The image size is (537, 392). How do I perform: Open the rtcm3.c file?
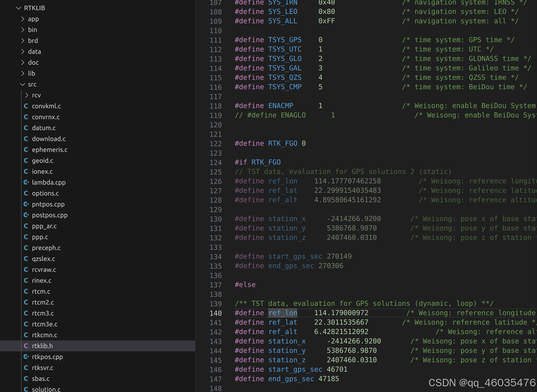pos(43,313)
